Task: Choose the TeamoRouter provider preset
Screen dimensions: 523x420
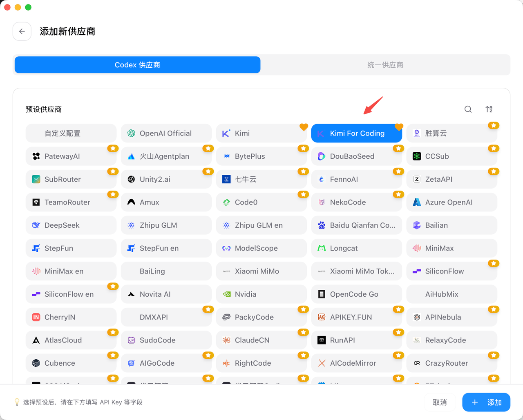Action: point(71,202)
